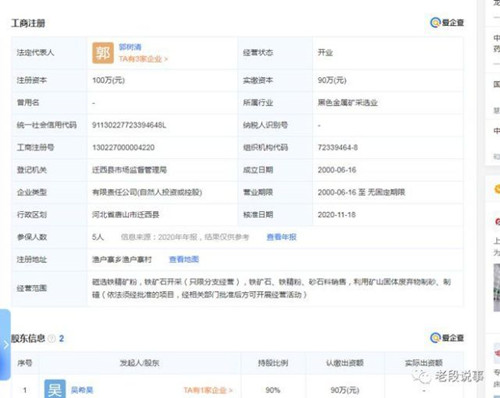Screen dimensions: 500x398
Task: Click administrative division 河北省唐山市迁西县
Action: 125,215
